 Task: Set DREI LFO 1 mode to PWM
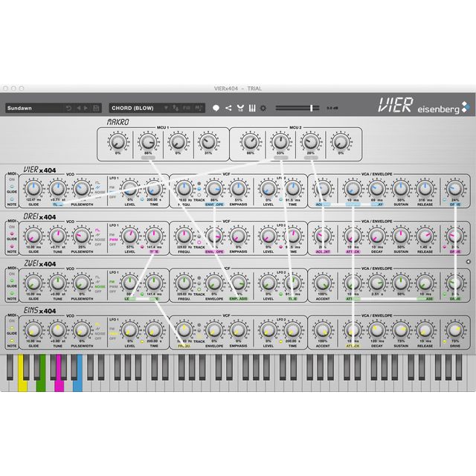pyautogui.click(x=113, y=239)
